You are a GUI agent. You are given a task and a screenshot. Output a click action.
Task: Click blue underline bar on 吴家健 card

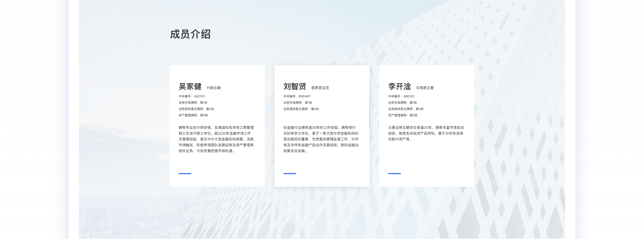[x=185, y=173]
